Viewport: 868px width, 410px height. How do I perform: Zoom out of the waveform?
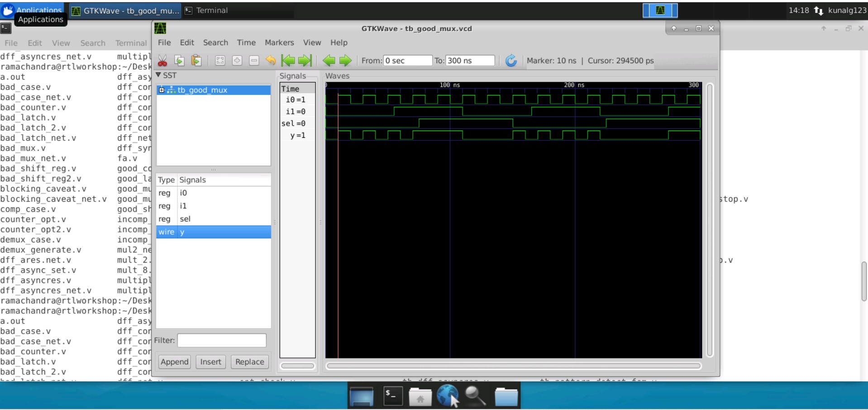(x=254, y=60)
